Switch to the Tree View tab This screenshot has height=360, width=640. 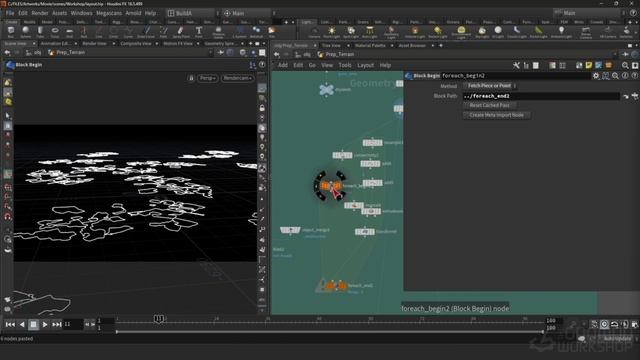(x=331, y=45)
